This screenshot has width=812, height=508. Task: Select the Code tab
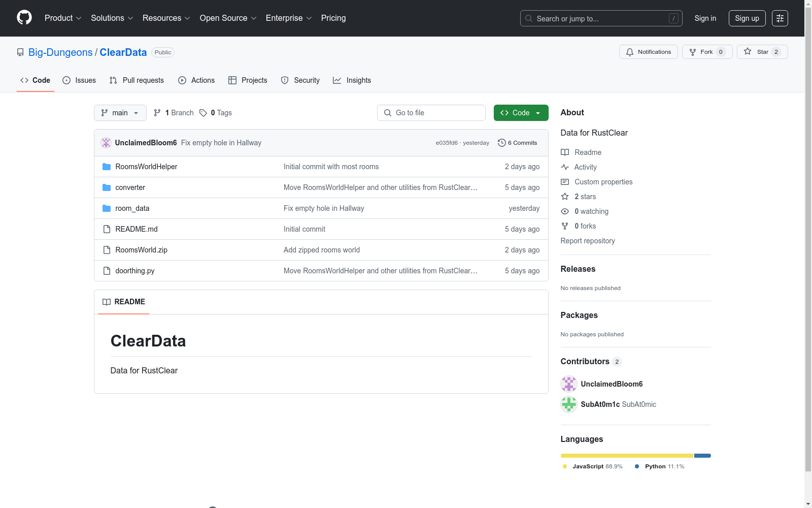pyautogui.click(x=36, y=80)
